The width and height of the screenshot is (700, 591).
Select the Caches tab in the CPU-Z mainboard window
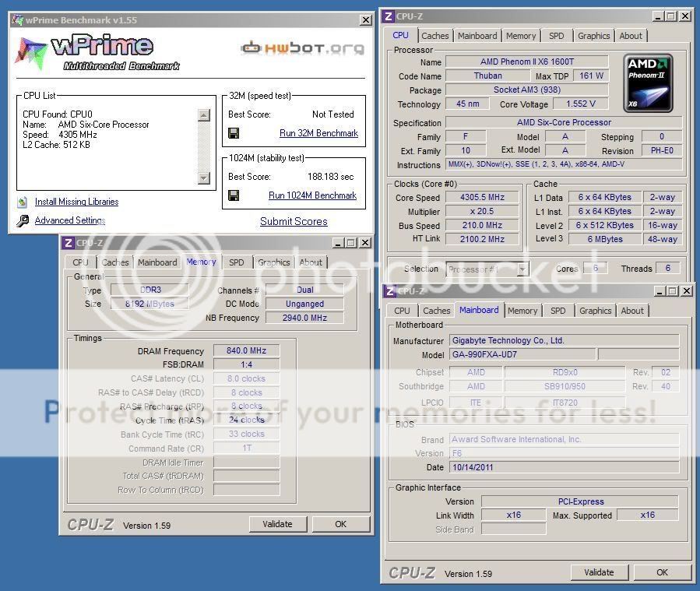(437, 311)
